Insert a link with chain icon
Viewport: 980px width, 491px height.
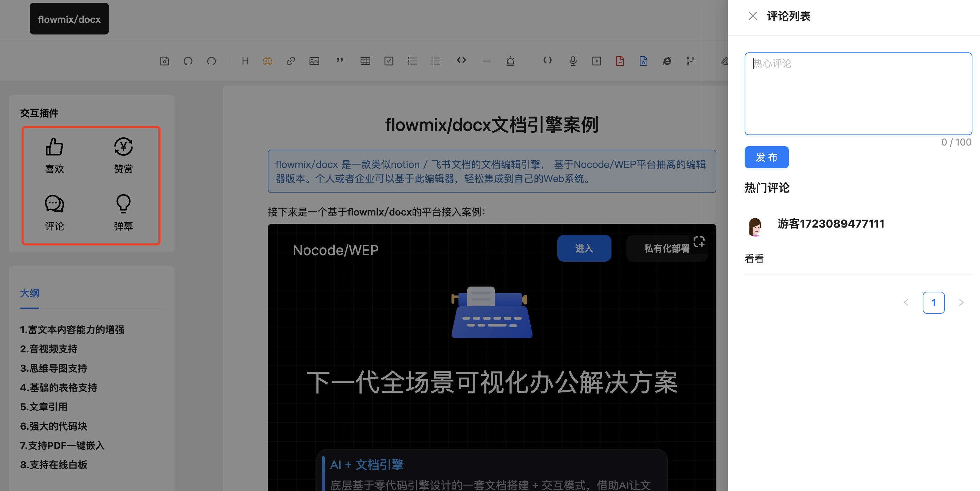tap(291, 61)
